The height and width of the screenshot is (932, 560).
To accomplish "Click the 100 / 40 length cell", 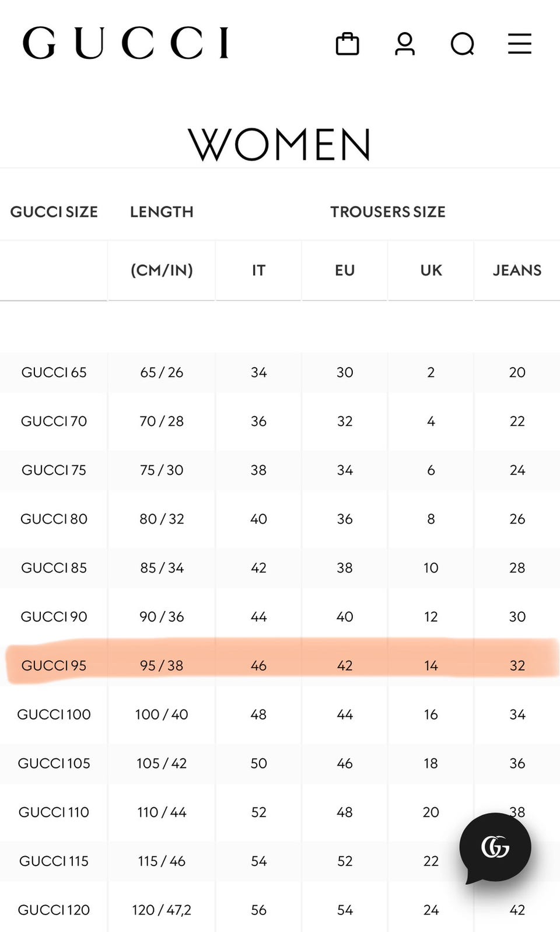I will pos(162,714).
